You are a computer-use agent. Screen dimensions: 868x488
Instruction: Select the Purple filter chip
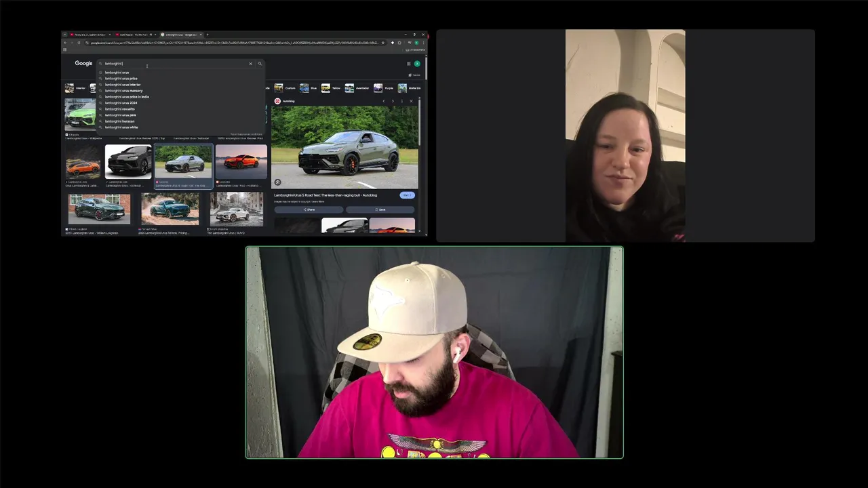point(384,88)
